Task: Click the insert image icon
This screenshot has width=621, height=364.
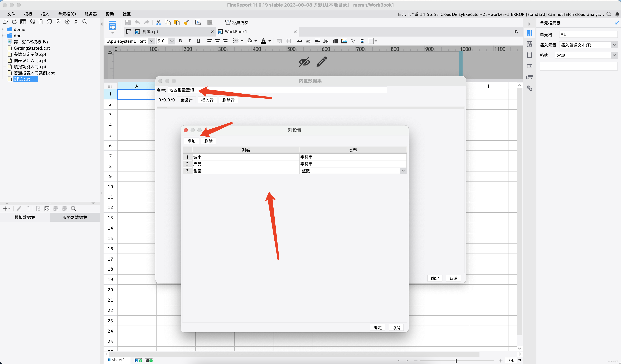Action: pyautogui.click(x=344, y=41)
